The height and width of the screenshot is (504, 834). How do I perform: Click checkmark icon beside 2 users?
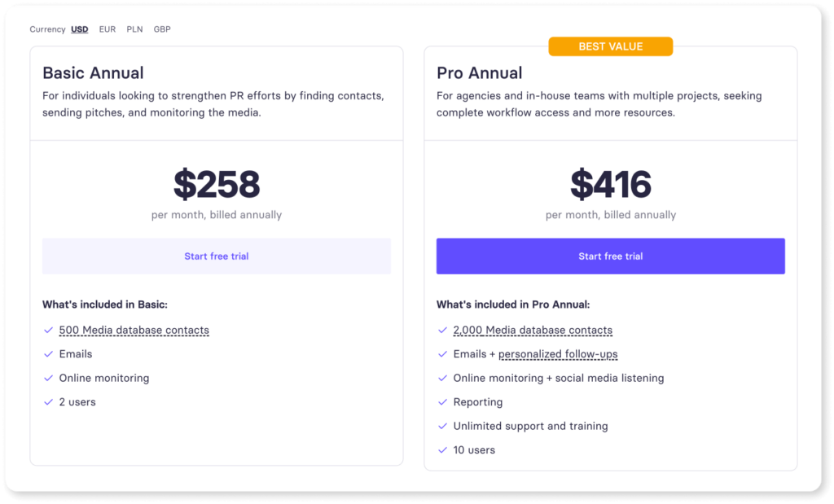tap(47, 402)
